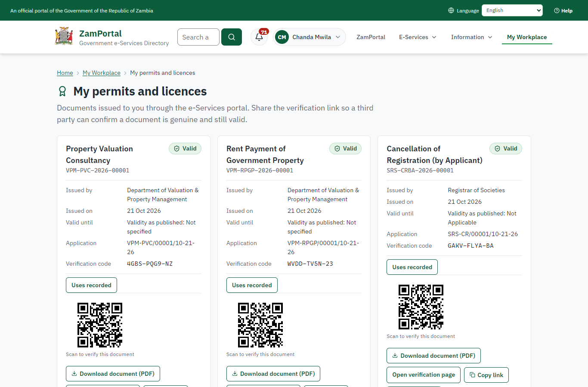Click permit number SRS-CRBA-2026-00001
Image resolution: width=588 pixels, height=387 pixels.
[420, 170]
